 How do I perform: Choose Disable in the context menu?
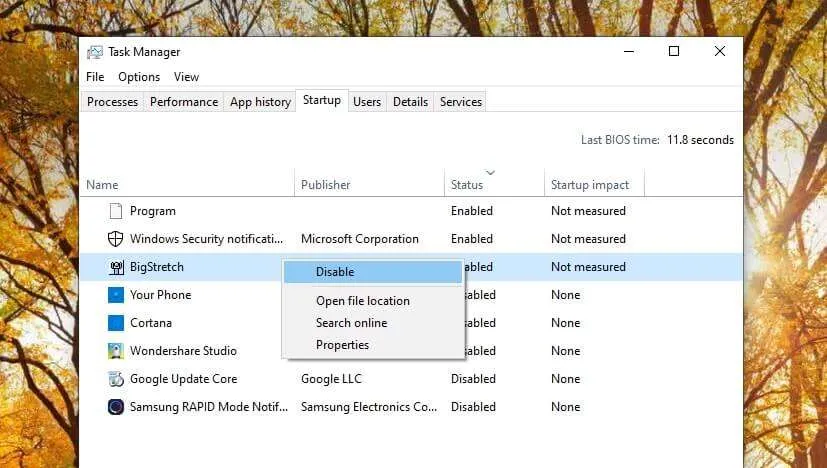tap(373, 272)
